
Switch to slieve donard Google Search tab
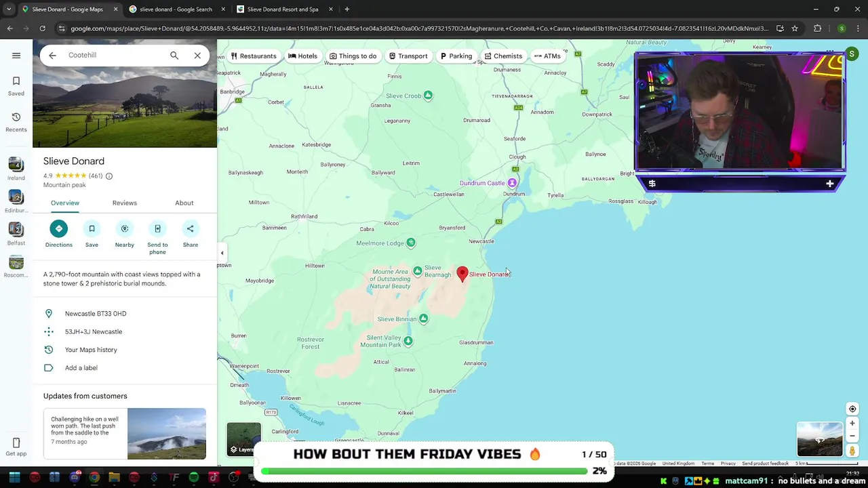[x=175, y=9]
